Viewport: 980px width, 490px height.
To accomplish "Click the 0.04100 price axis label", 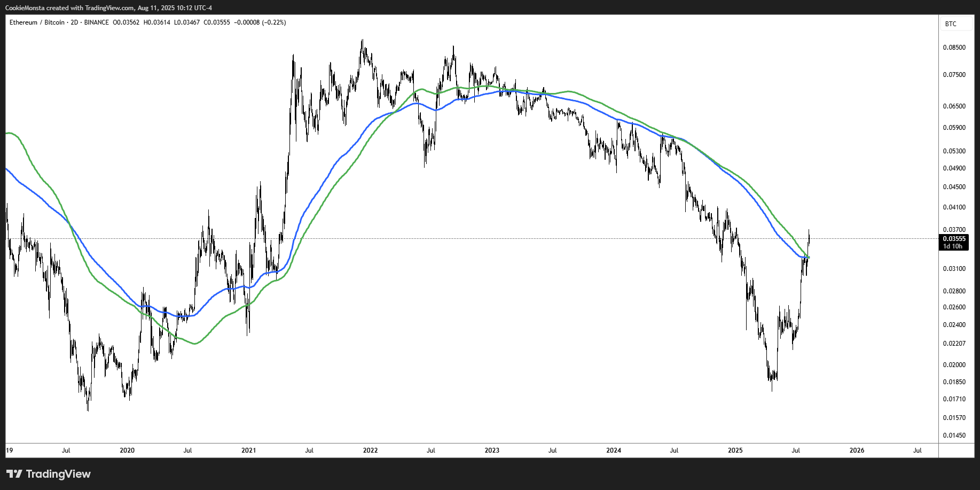I will 954,207.
